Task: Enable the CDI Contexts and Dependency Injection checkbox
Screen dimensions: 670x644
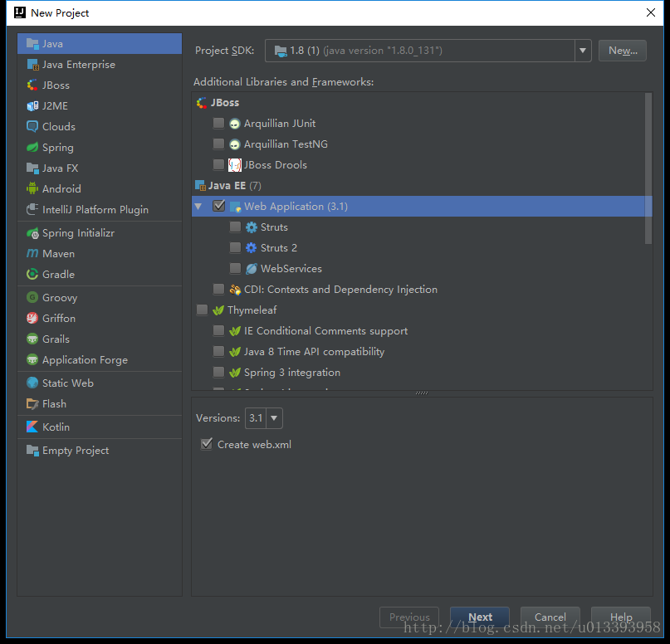Action: (219, 289)
